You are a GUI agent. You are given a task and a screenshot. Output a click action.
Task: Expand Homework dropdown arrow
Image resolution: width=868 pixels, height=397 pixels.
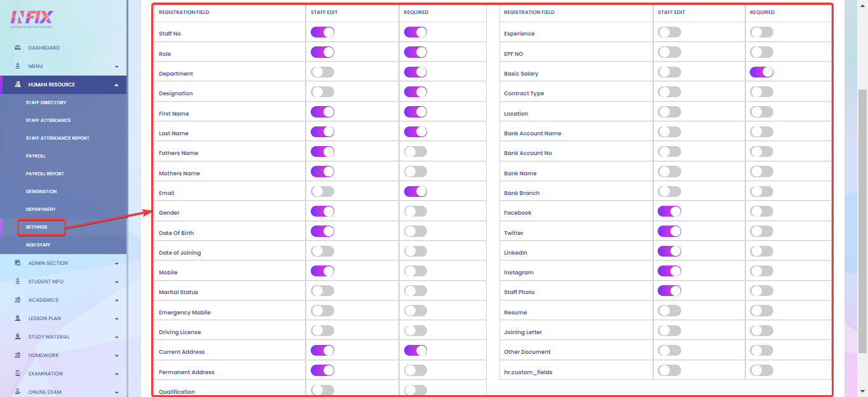tap(117, 356)
